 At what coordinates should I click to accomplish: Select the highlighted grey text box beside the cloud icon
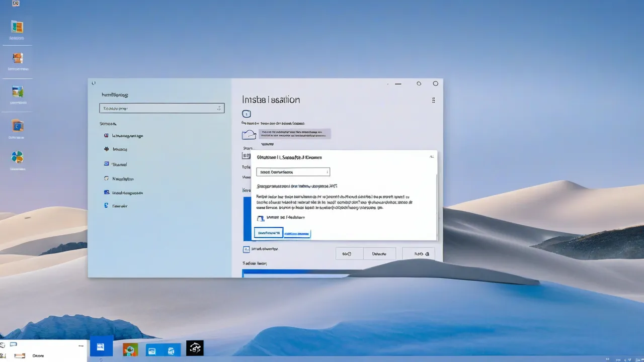(x=295, y=134)
